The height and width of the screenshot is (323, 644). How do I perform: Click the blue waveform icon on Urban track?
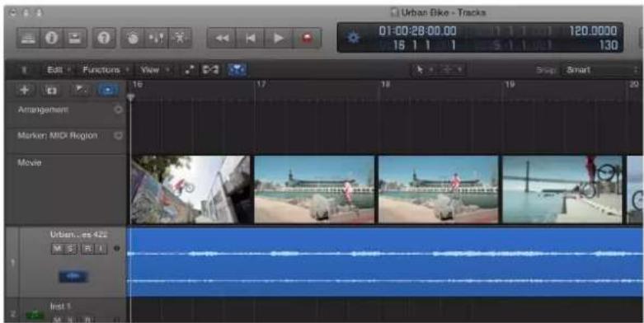(73, 277)
